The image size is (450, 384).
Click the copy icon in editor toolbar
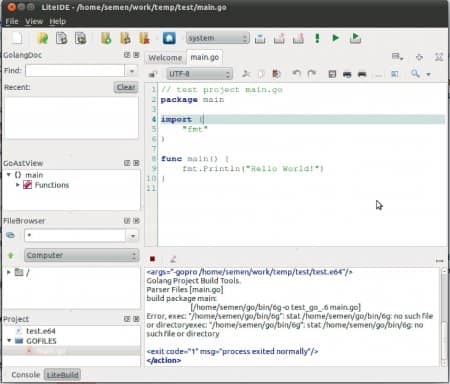click(x=261, y=74)
